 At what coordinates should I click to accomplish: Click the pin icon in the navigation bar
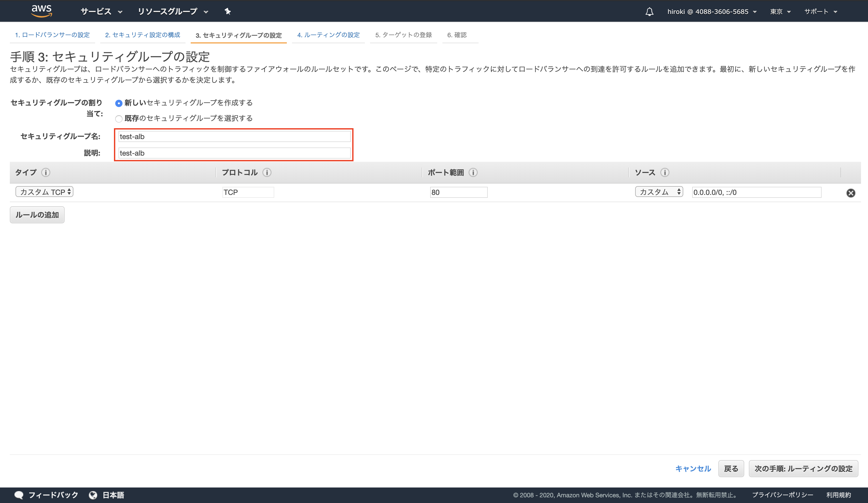coord(228,11)
